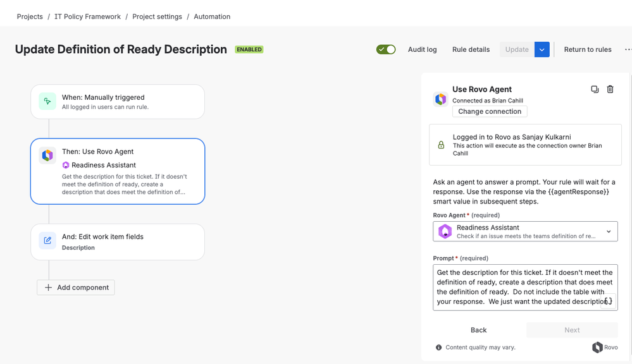Go to IT Policy Framework breadcrumb
This screenshot has width=632, height=364.
[x=87, y=16]
